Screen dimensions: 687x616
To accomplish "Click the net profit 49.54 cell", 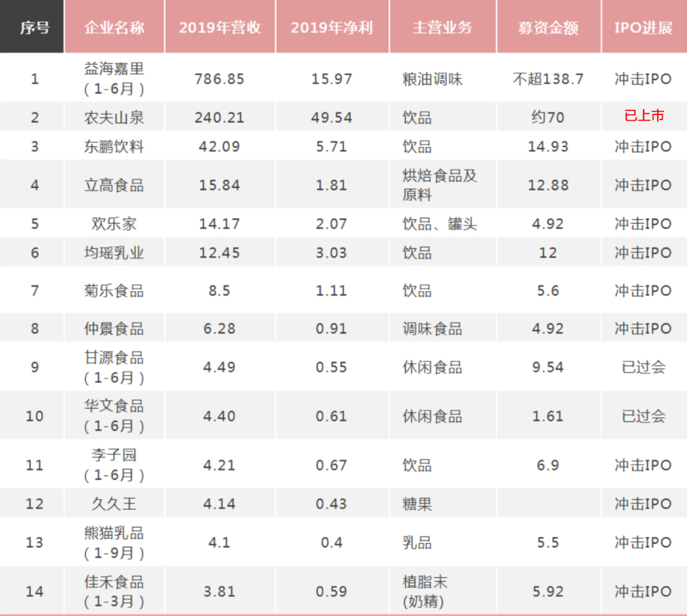I will coord(331,118).
